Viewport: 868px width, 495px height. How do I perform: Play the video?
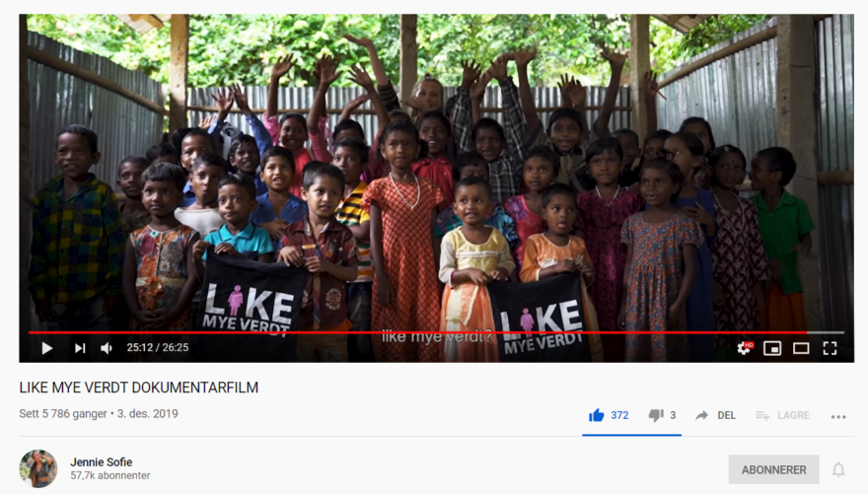pyautogui.click(x=47, y=348)
